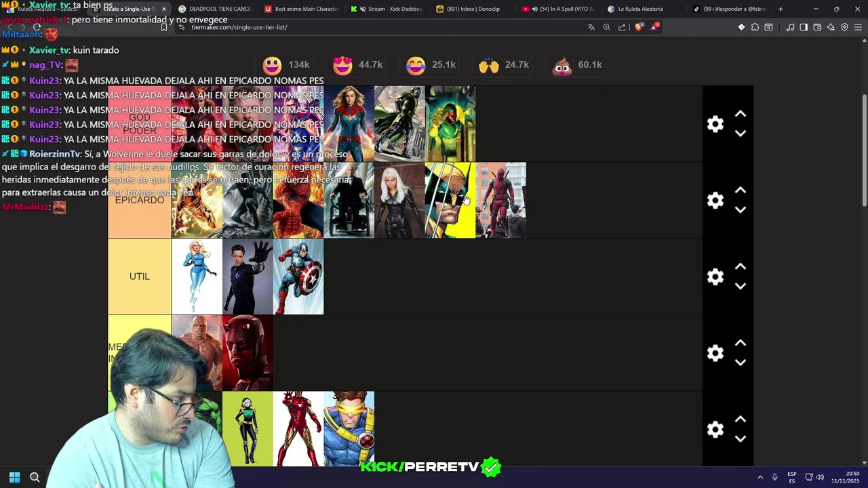Switch to the (891) Inbox Donoclip tab
This screenshot has height=488, width=868.
473,9
